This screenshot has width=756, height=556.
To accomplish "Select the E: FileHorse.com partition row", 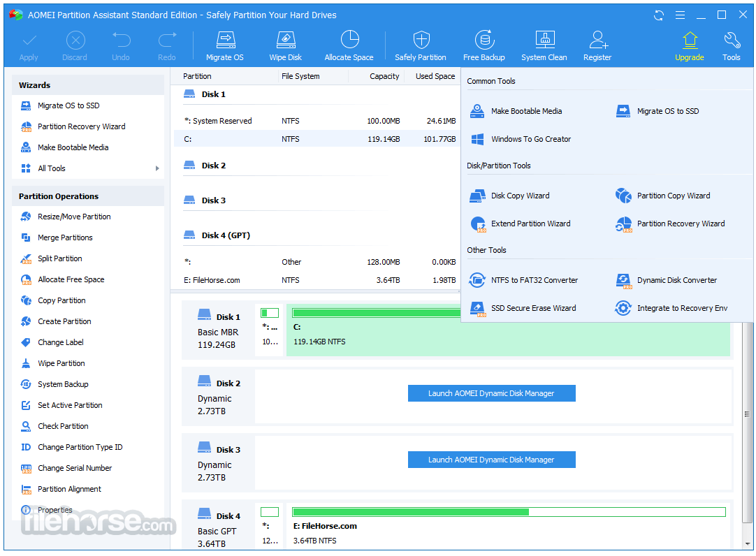I will click(x=317, y=280).
